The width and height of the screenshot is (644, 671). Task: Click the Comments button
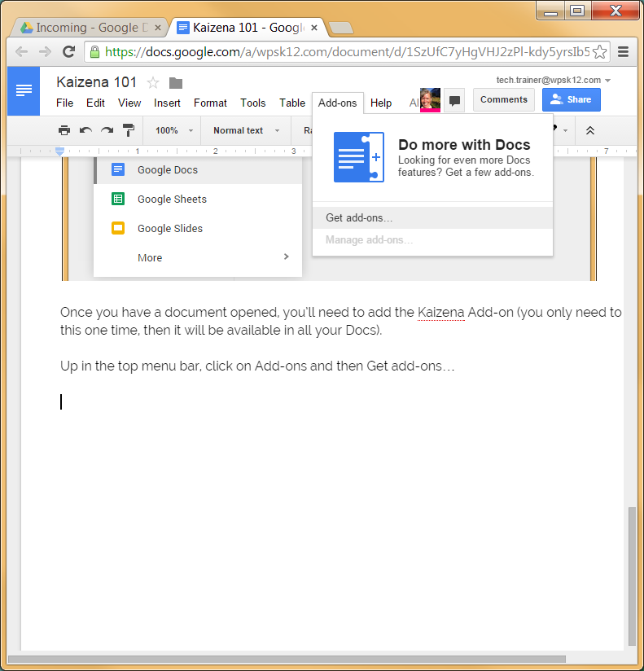[x=504, y=99]
